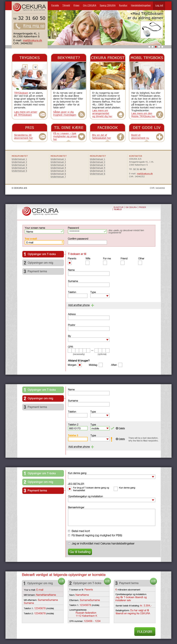Toggle the Aften checkbox
This screenshot has height=644, width=177.
coord(120,365)
